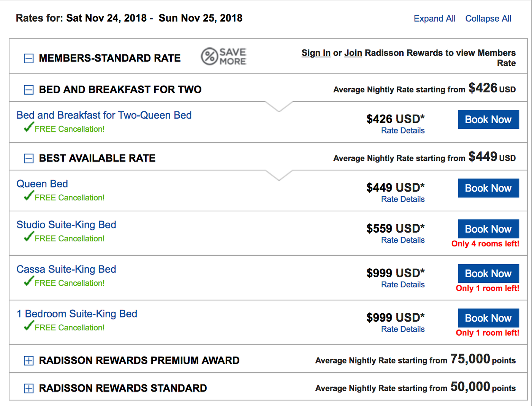Expand the RADISSON REWARDS PREMIUM AWARD section icon

pyautogui.click(x=28, y=360)
